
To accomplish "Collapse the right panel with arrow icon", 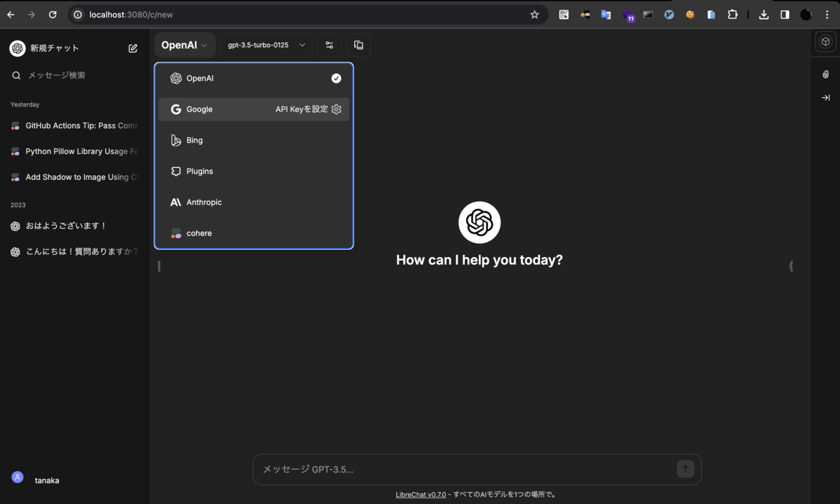I will pyautogui.click(x=825, y=97).
